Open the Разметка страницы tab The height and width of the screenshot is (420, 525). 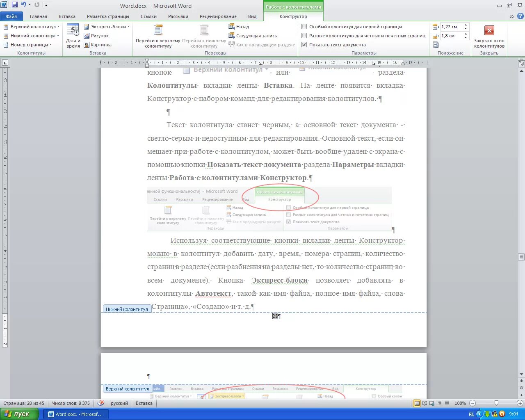pos(108,16)
